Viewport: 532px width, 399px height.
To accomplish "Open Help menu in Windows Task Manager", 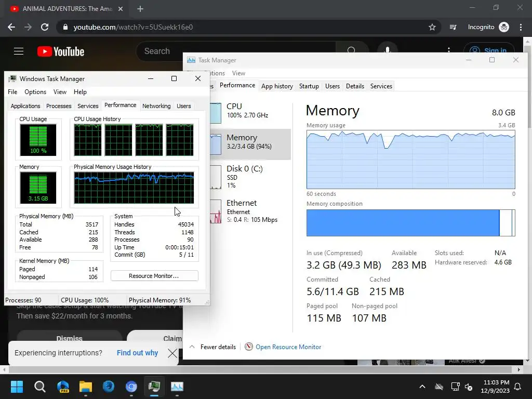I will [80, 92].
